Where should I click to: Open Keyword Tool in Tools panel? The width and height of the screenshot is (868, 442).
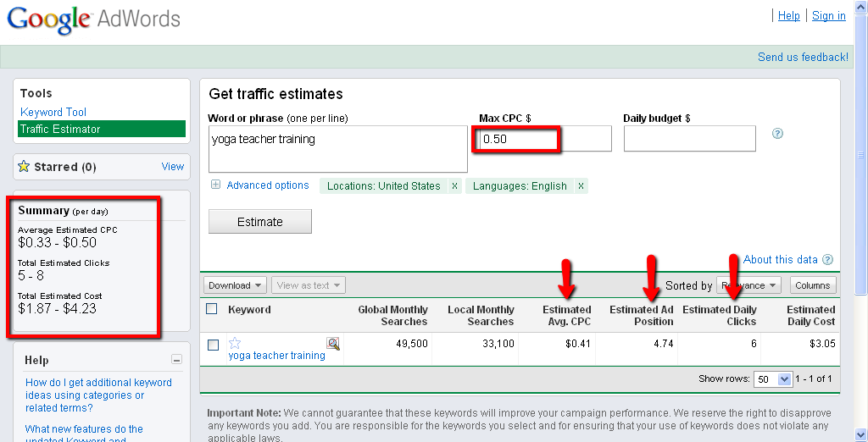[53, 112]
